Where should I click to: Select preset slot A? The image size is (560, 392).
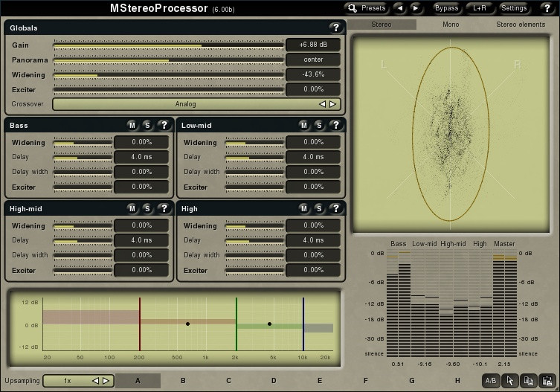coord(138,381)
